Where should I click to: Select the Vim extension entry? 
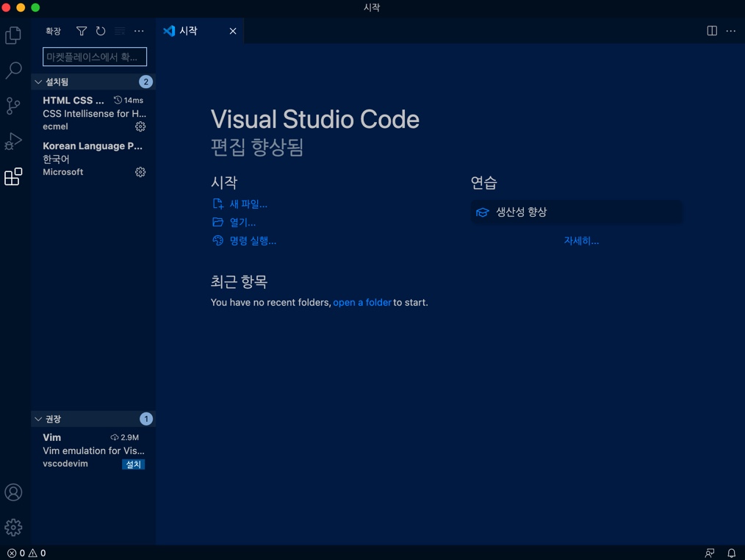tap(93, 450)
